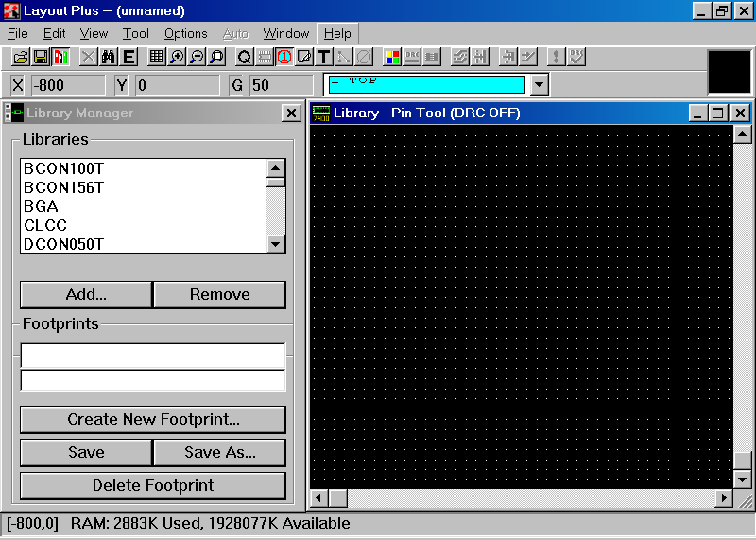This screenshot has width=756, height=540.
Task: Toggle the Pin tool icon
Action: pyautogui.click(x=284, y=57)
